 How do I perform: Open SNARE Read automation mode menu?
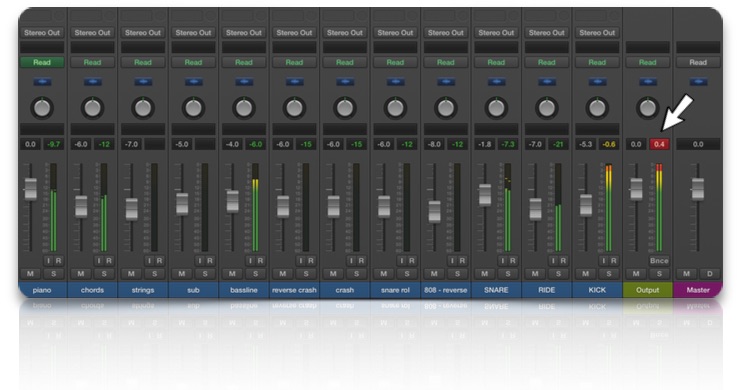click(x=496, y=62)
